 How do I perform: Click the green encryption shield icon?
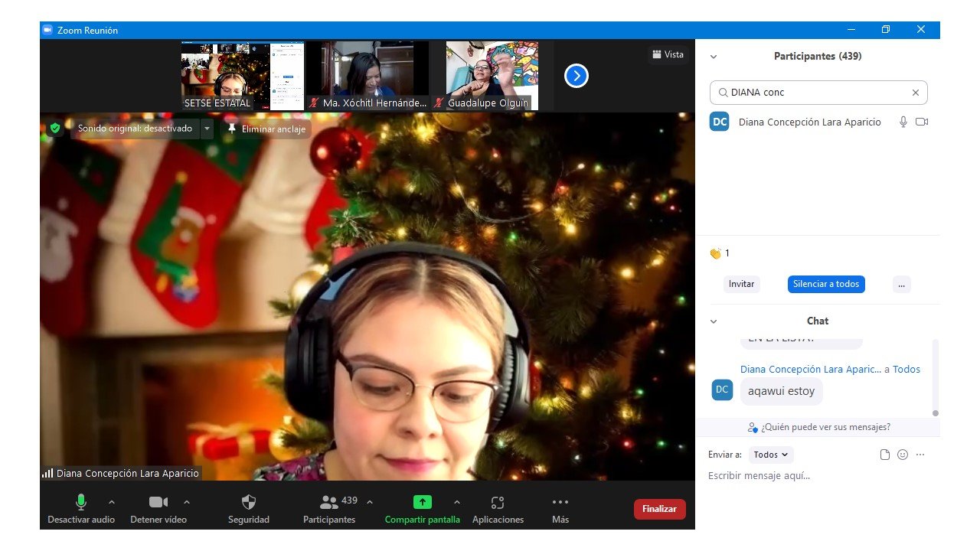[54, 129]
